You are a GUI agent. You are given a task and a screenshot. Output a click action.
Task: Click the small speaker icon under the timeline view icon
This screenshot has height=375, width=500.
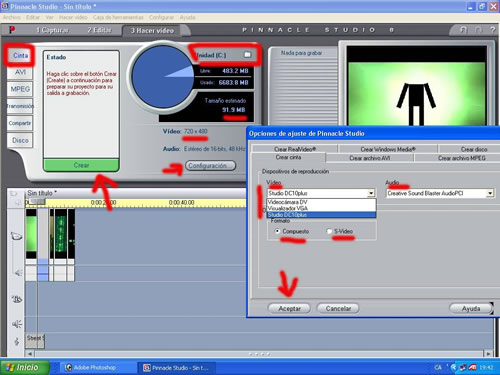(x=18, y=202)
